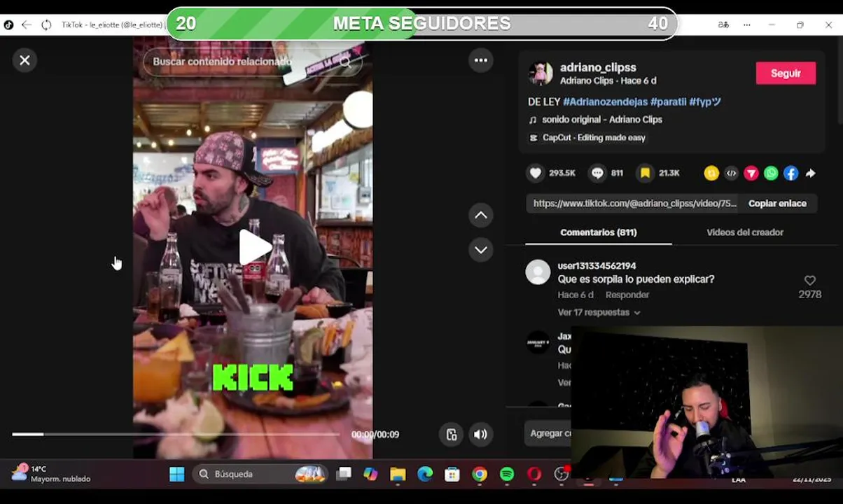The width and height of the screenshot is (843, 504).
Task: Open browser three-dot menu at top
Action: click(x=747, y=24)
